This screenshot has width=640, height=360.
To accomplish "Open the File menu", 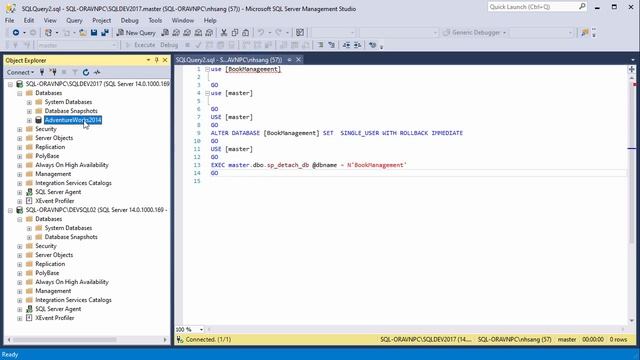I will click(x=9, y=20).
